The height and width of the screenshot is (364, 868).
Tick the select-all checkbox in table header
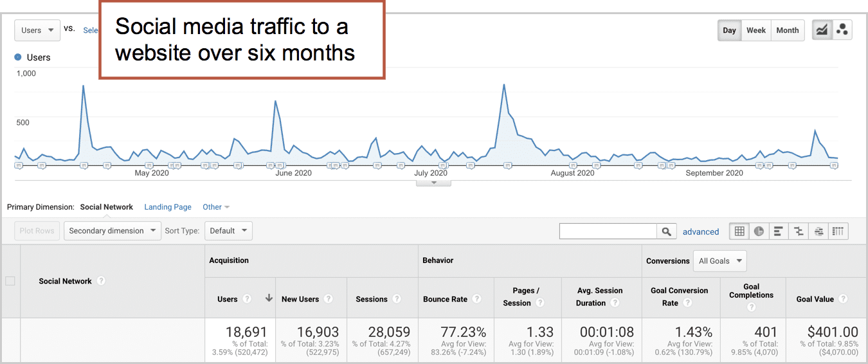10,280
